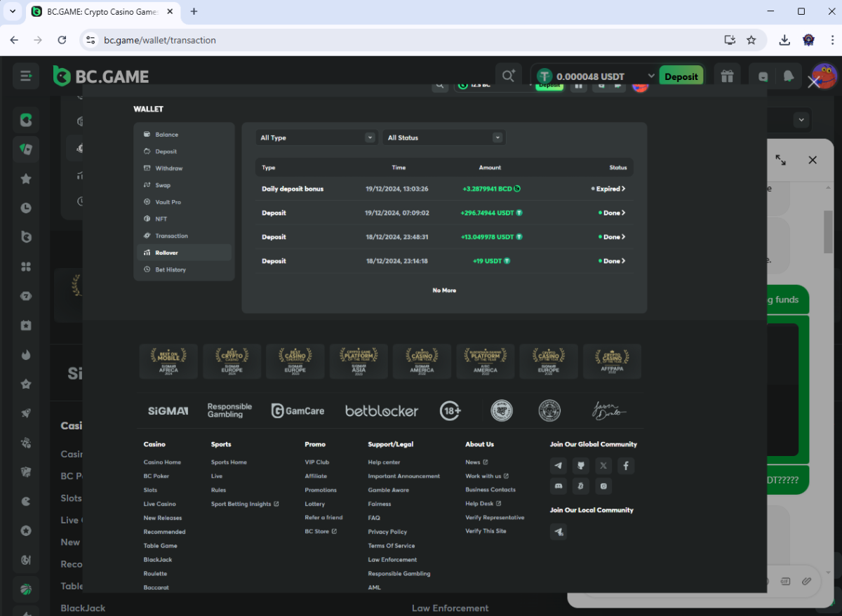The image size is (842, 616).
Task: Toggle the hamburger sidebar menu icon
Action: 26,76
